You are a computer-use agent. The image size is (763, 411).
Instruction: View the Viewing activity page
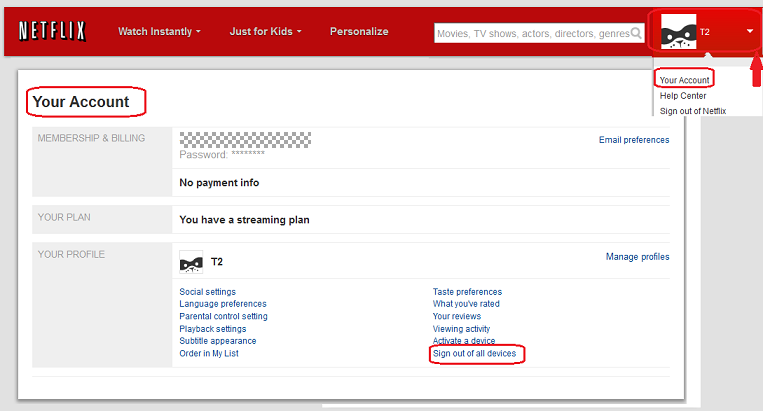[461, 329]
